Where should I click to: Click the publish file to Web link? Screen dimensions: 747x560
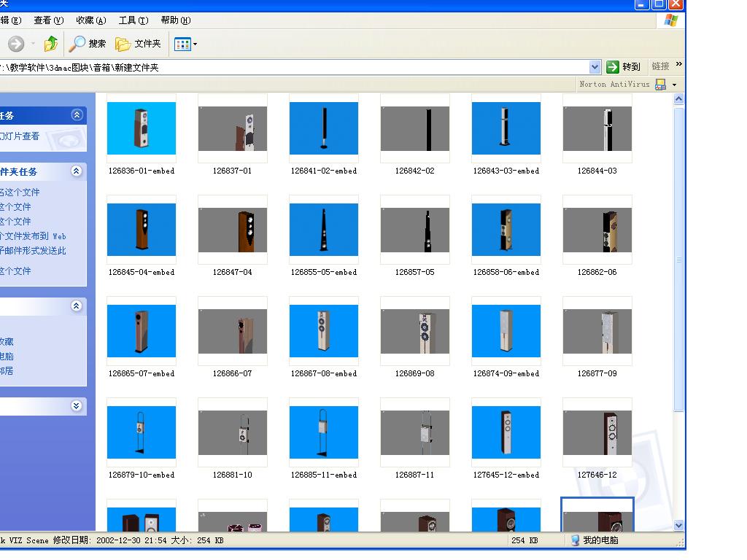click(33, 236)
